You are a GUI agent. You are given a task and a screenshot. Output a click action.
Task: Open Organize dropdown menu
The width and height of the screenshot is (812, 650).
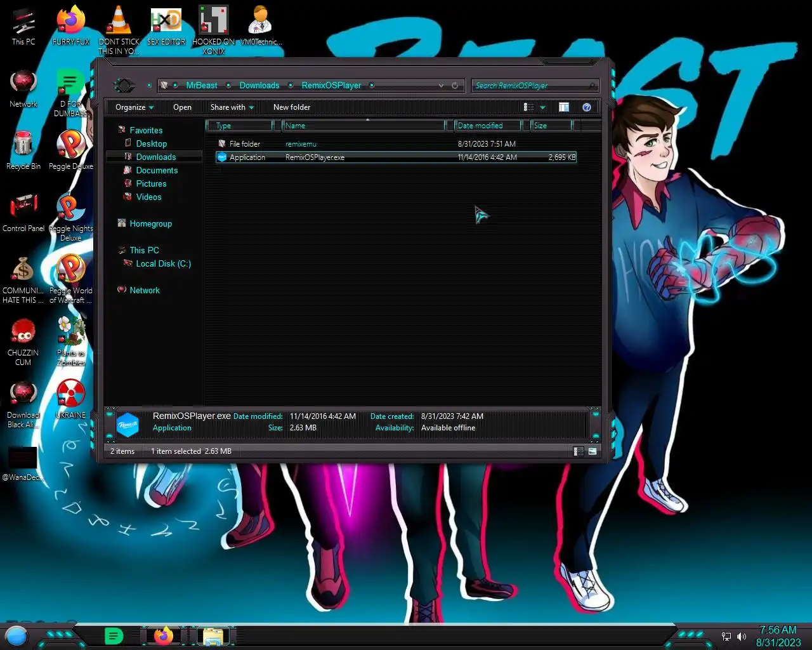tap(134, 107)
